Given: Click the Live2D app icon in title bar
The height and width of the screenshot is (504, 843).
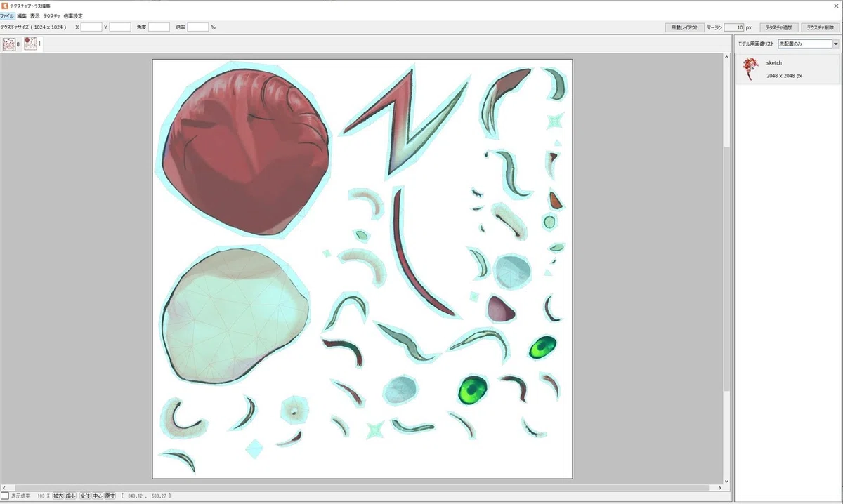Looking at the screenshot, I should click(x=4, y=5).
